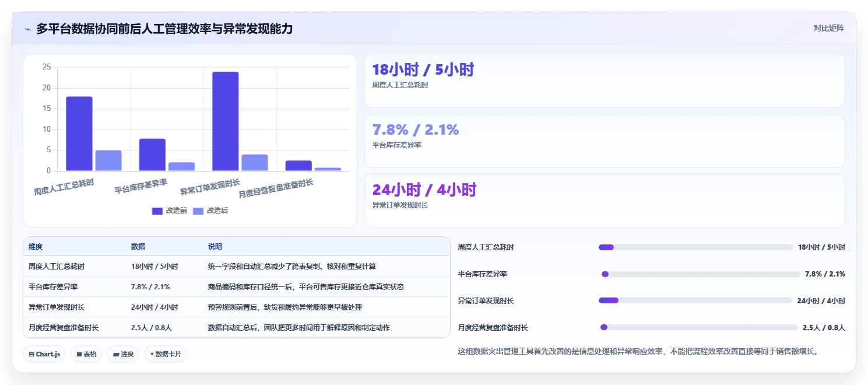Click the dashboard title 多平台数据协同前后人工管理效率
The width and height of the screenshot is (868, 385).
click(x=164, y=29)
